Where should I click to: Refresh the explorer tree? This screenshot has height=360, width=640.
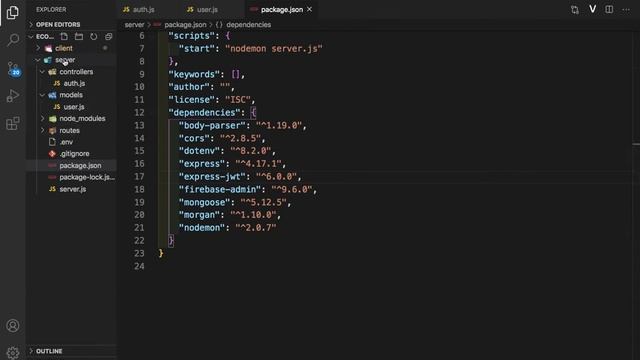pyautogui.click(x=93, y=37)
